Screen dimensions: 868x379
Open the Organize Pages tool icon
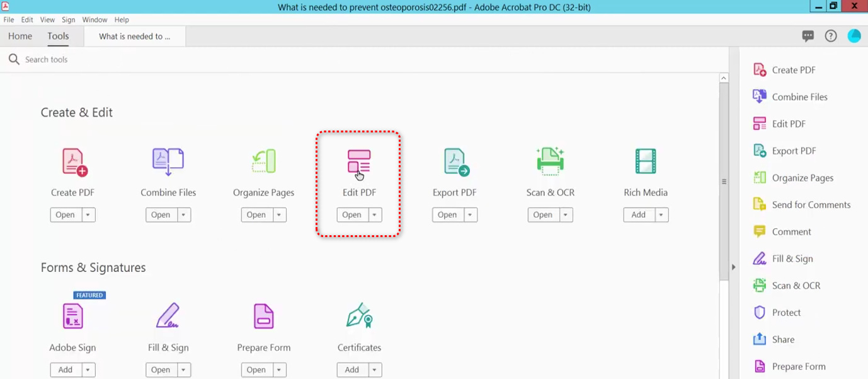tap(263, 161)
